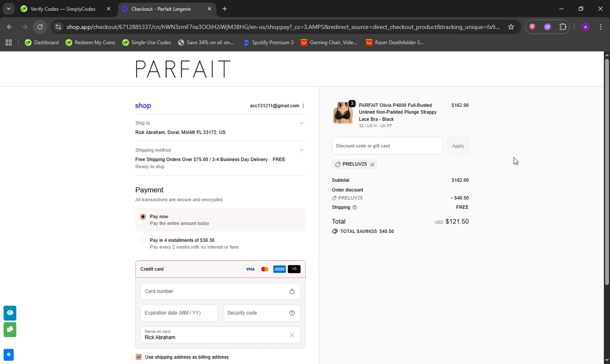The height and width of the screenshot is (364, 610).
Task: Click the PARFAIT store logo
Action: click(183, 69)
